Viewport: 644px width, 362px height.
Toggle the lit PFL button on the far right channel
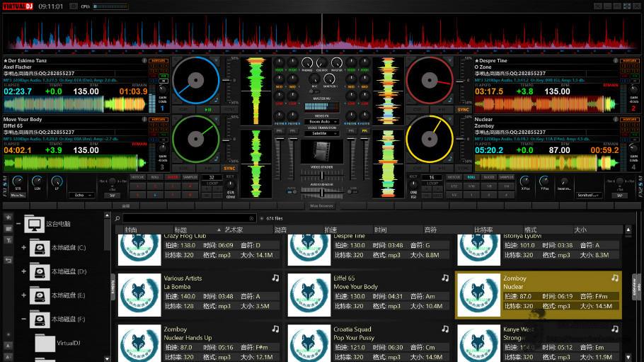click(364, 131)
